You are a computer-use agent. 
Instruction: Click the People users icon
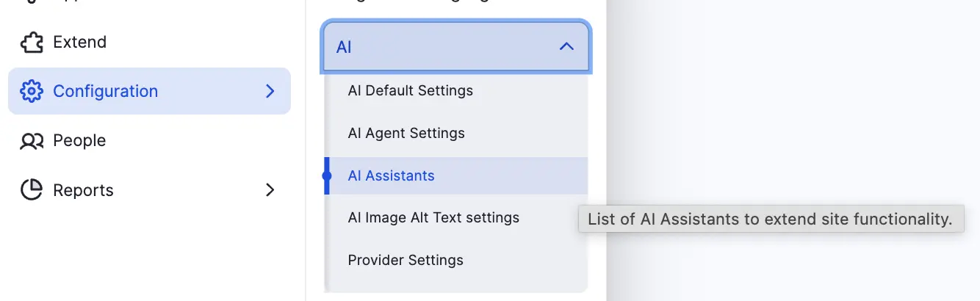(x=32, y=141)
